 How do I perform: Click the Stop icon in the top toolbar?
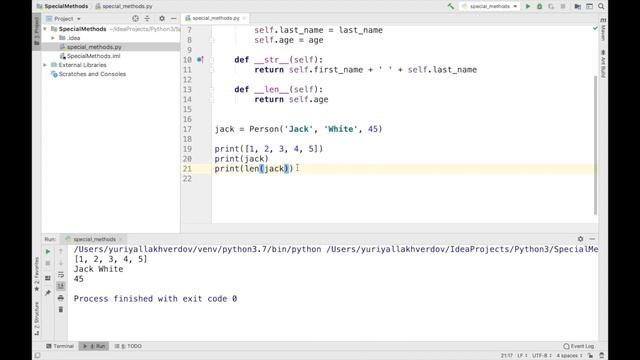pyautogui.click(x=563, y=6)
